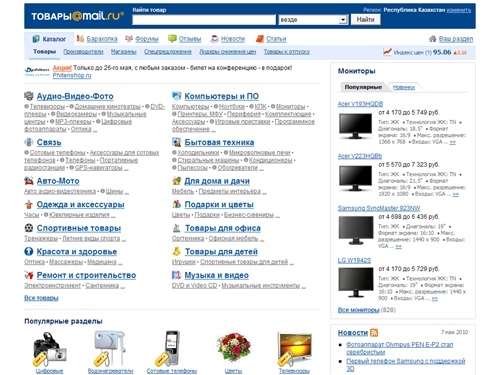Click the Все мониторы link
The width and height of the screenshot is (500, 375).
(x=359, y=310)
